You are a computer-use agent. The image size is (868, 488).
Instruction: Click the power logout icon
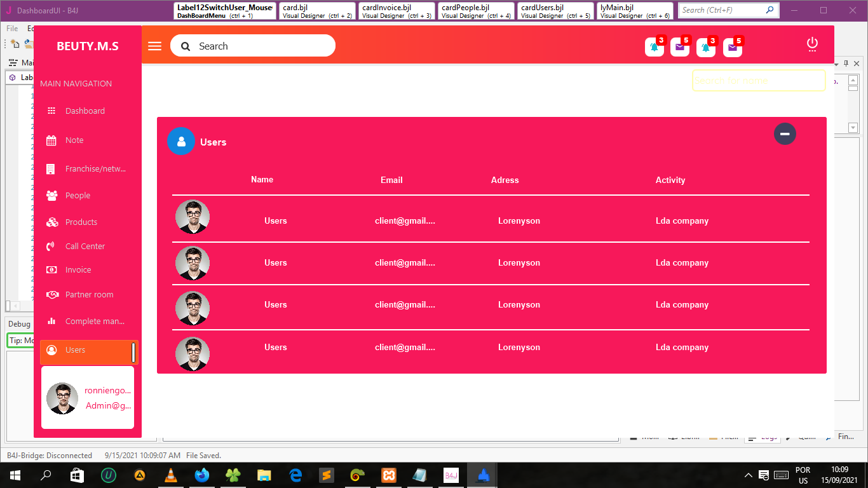(x=812, y=44)
